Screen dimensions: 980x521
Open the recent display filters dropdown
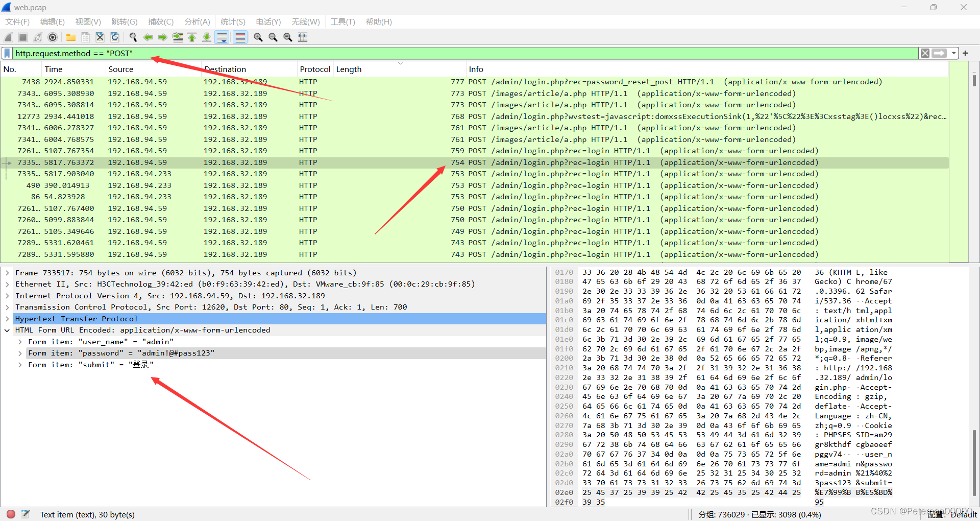pos(953,53)
